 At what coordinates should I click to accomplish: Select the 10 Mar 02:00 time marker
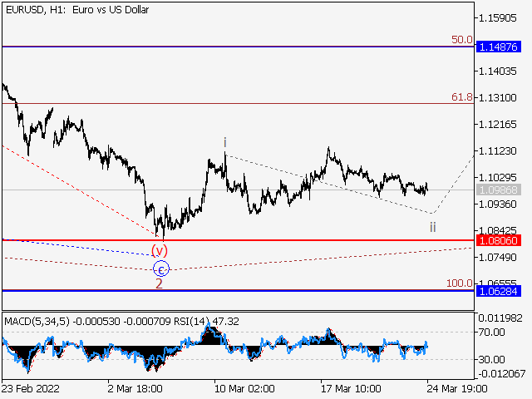245,388
